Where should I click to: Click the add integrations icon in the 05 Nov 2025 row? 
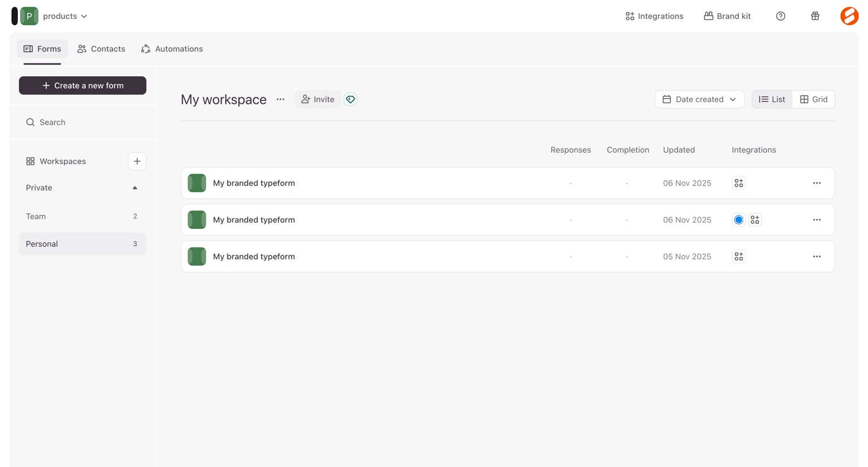tap(739, 256)
